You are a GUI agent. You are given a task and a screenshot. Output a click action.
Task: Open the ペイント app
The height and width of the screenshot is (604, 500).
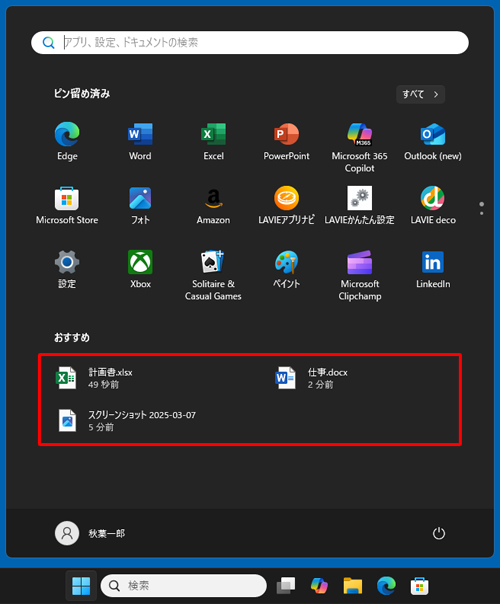click(x=286, y=269)
